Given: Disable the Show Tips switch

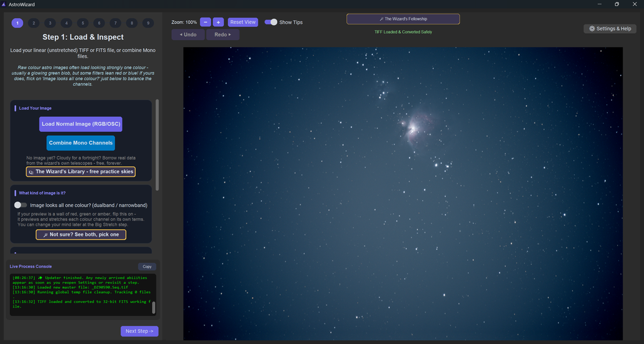Looking at the screenshot, I should [x=271, y=22].
